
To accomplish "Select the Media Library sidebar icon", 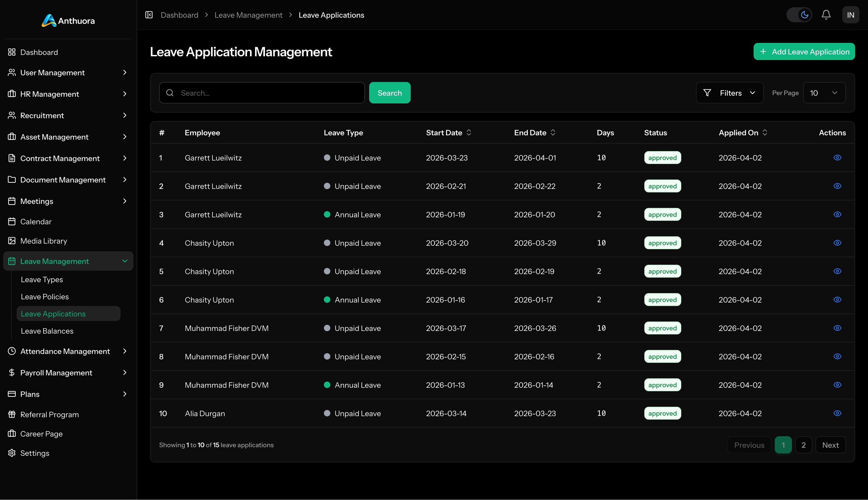I will click(x=11, y=241).
